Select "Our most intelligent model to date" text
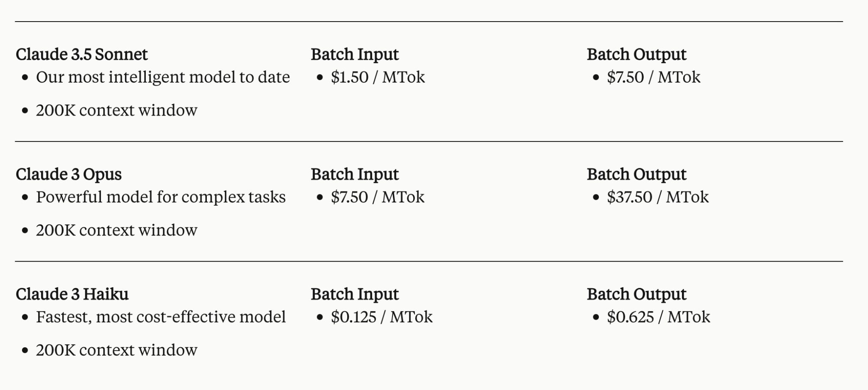The width and height of the screenshot is (868, 390). point(163,77)
